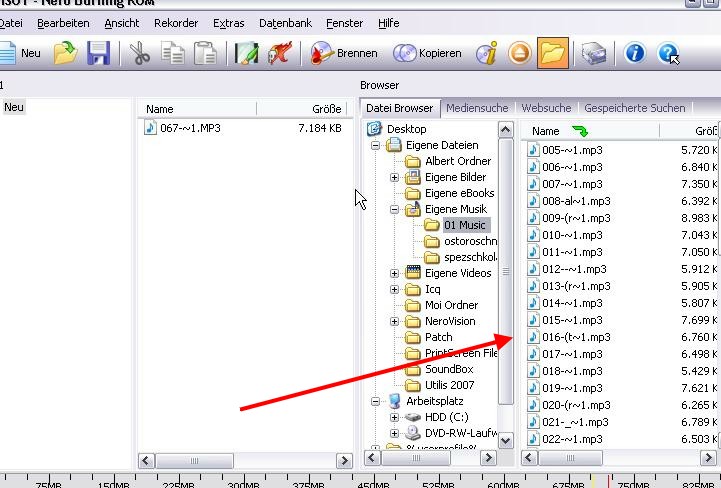Save the compilation with the floppy disk icon
The image size is (721, 488).
point(98,53)
